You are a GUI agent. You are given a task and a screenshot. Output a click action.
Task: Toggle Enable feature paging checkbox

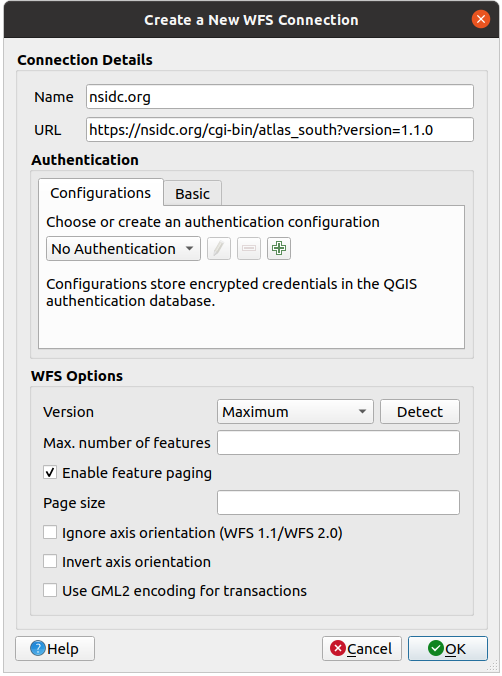click(50, 473)
